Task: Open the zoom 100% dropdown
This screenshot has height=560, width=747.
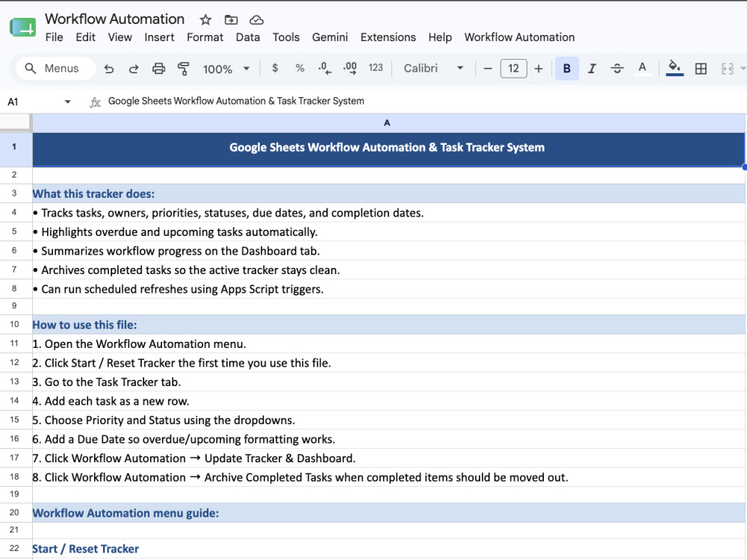Action: pyautogui.click(x=226, y=69)
